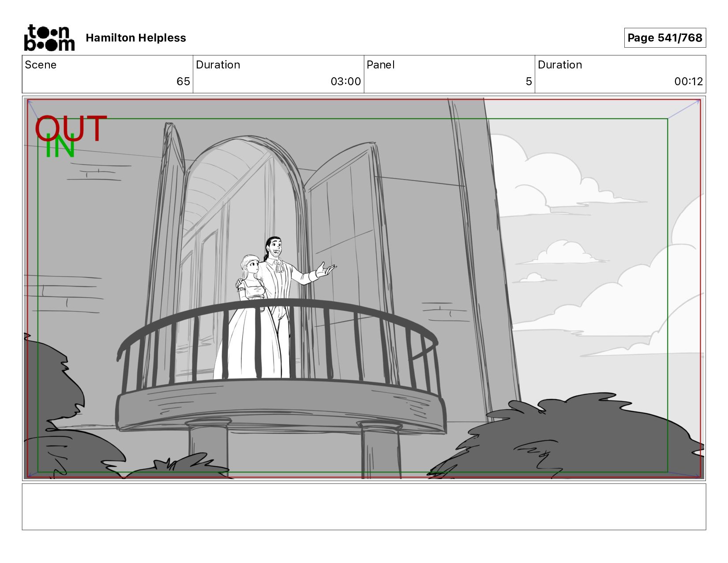Click the 'Scene' header label
Image resolution: width=728 pixels, height=563 pixels.
click(x=41, y=65)
